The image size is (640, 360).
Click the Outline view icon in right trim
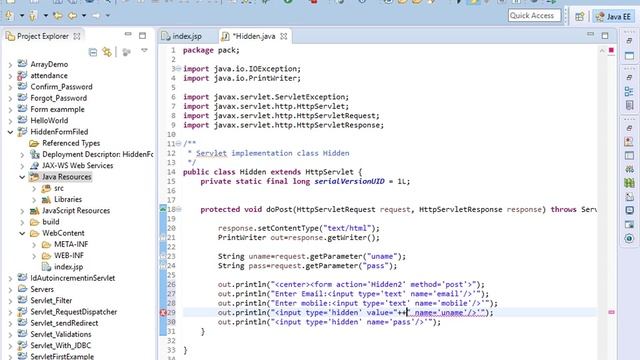click(629, 91)
